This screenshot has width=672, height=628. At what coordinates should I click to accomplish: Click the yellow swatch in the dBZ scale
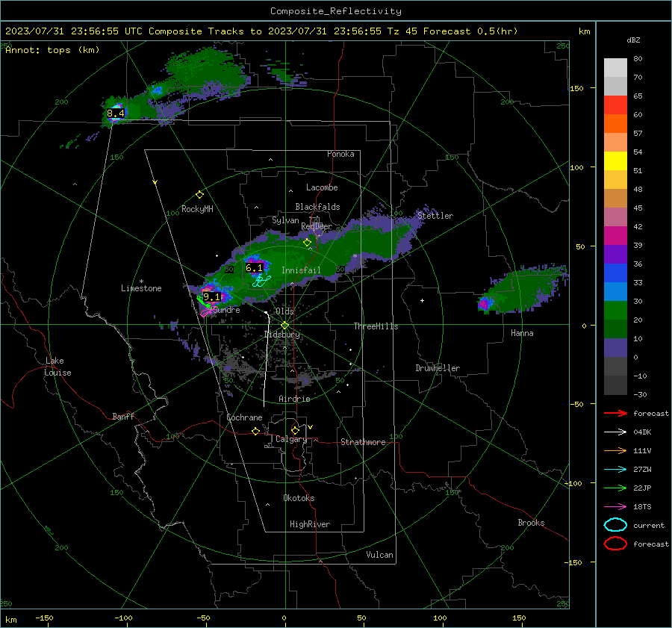click(615, 161)
